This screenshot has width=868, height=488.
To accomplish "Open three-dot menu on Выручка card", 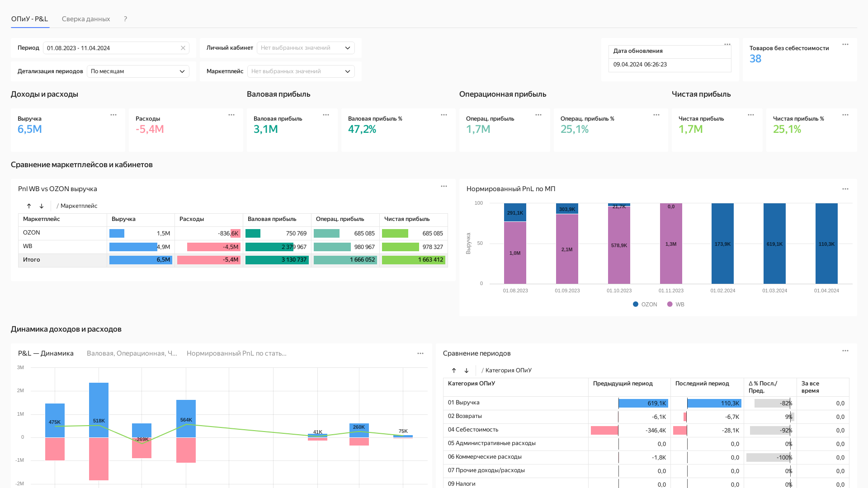I will pos(113,115).
